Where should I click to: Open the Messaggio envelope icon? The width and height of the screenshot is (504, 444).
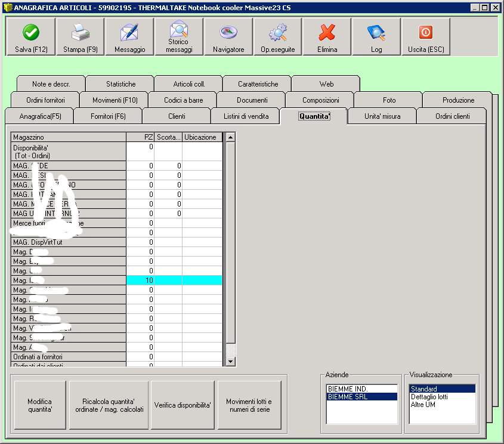129,32
